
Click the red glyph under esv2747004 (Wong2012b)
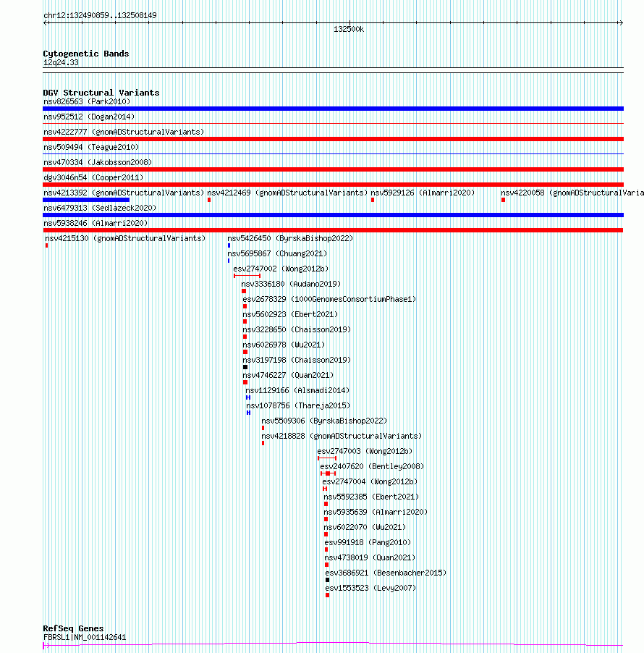coord(325,489)
